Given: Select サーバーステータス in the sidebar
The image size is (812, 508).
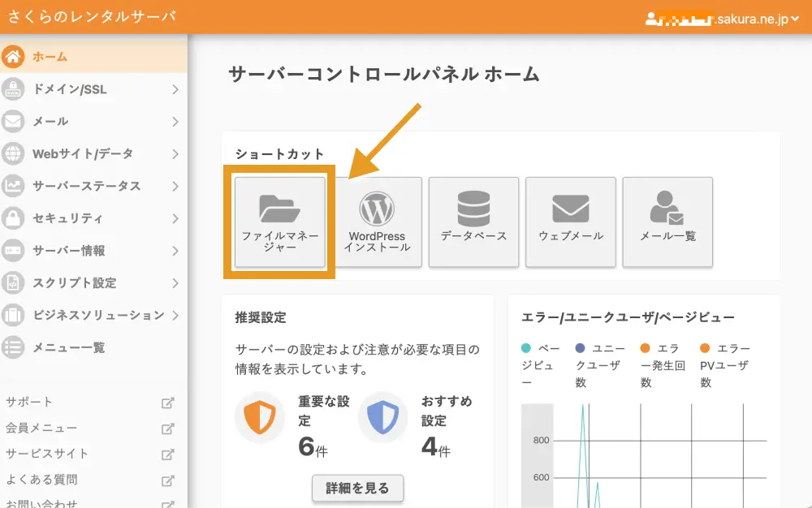Looking at the screenshot, I should 86,186.
